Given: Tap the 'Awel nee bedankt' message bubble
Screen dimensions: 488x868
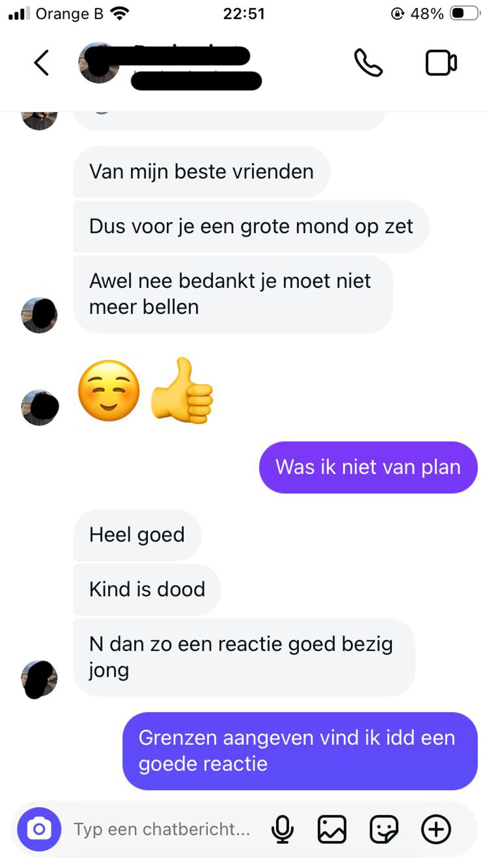Looking at the screenshot, I should pos(233,294).
